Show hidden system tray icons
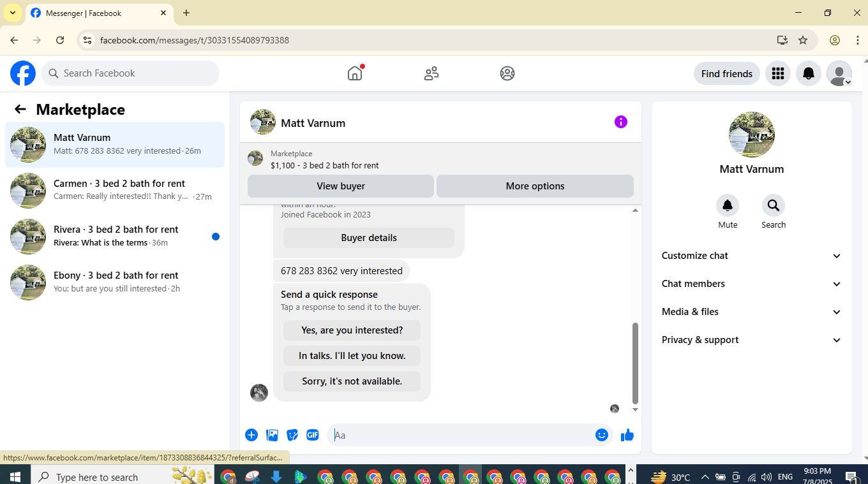The image size is (868, 484). (705, 477)
